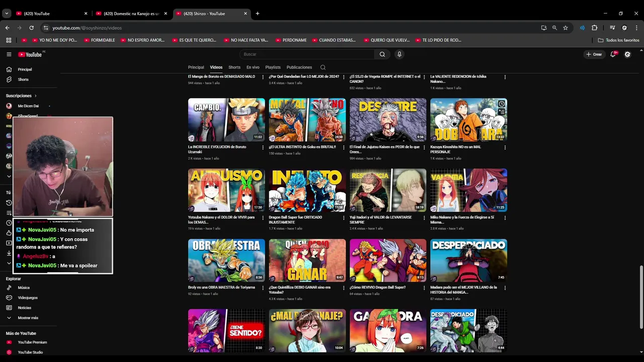Open the DESPERDICIADO Madara thumbnail
This screenshot has height=362, width=644.
(x=468, y=260)
